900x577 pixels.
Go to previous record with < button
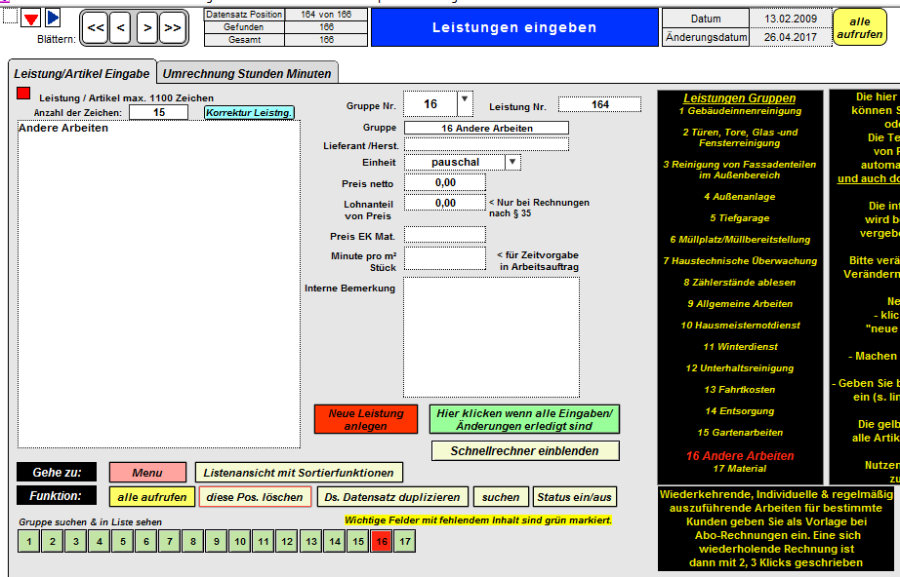[120, 28]
